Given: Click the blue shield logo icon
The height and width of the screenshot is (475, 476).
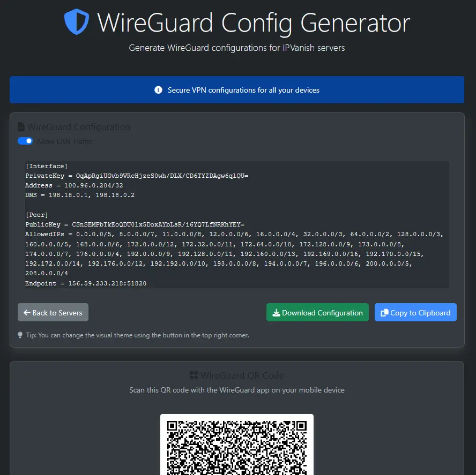Looking at the screenshot, I should tap(77, 21).
